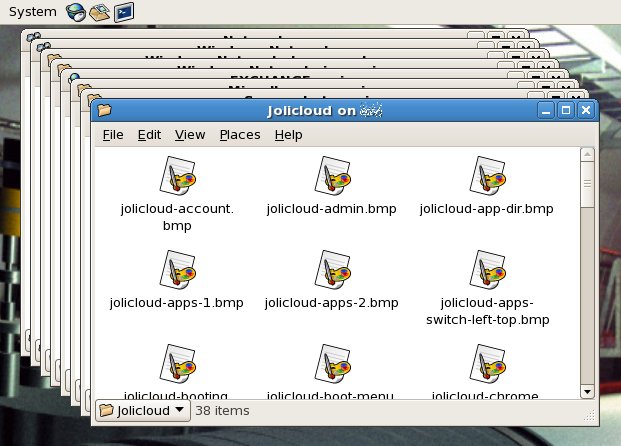The width and height of the screenshot is (621, 446).
Task: Click the resize grip in status bar corner
Action: click(590, 416)
